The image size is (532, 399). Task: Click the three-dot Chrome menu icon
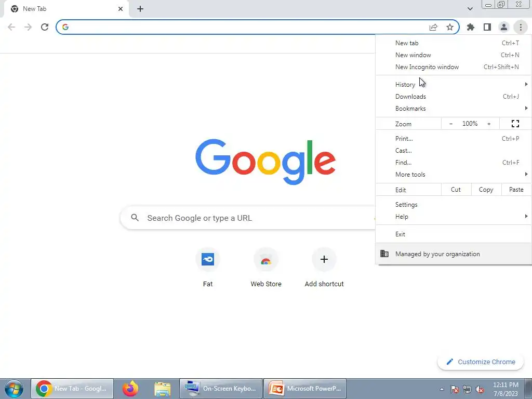521,27
